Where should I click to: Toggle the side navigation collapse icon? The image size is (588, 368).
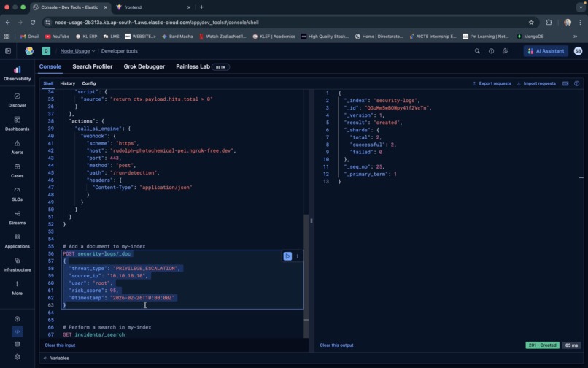pyautogui.click(x=8, y=51)
